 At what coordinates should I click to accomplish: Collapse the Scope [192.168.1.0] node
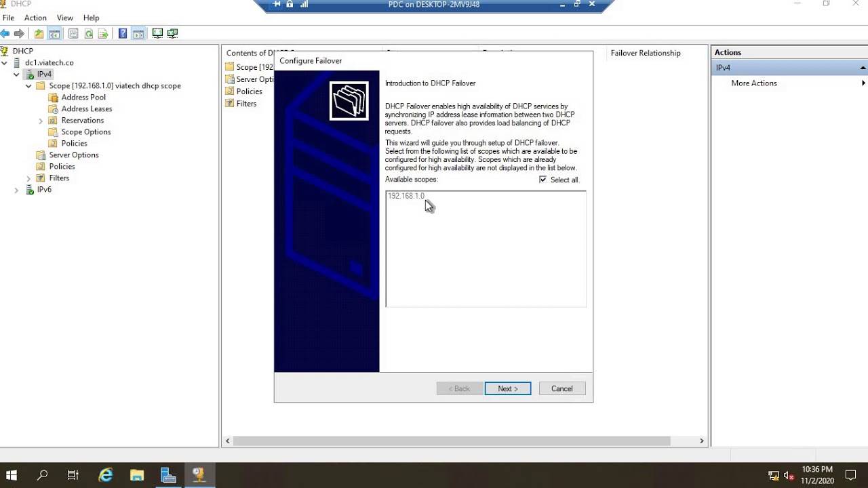click(x=28, y=86)
